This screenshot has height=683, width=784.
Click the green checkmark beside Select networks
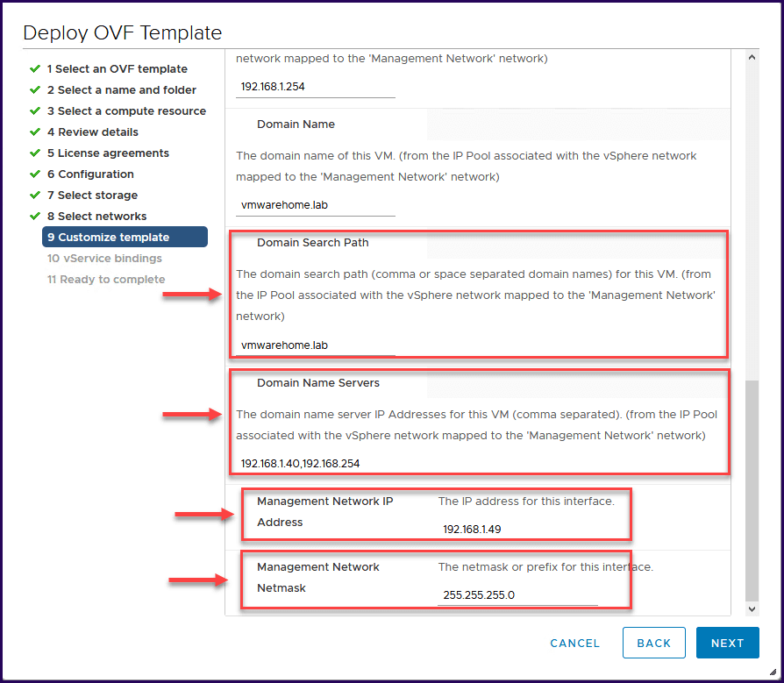pyautogui.click(x=35, y=216)
